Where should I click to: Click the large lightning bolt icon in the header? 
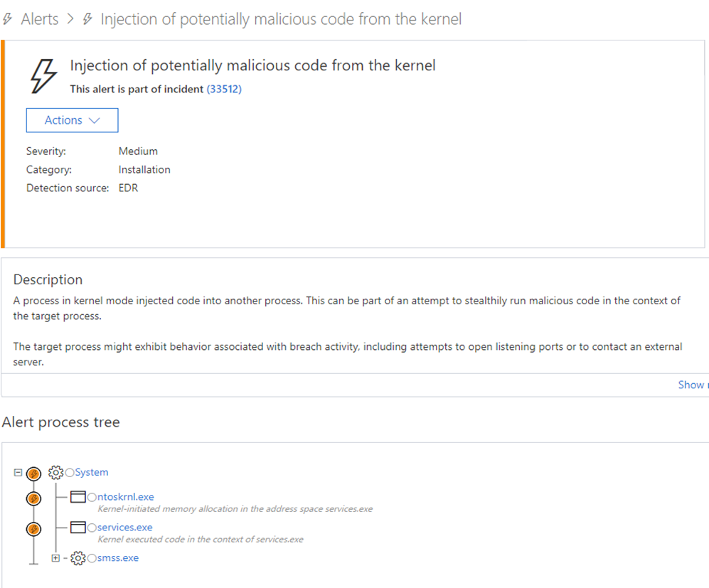coord(41,75)
